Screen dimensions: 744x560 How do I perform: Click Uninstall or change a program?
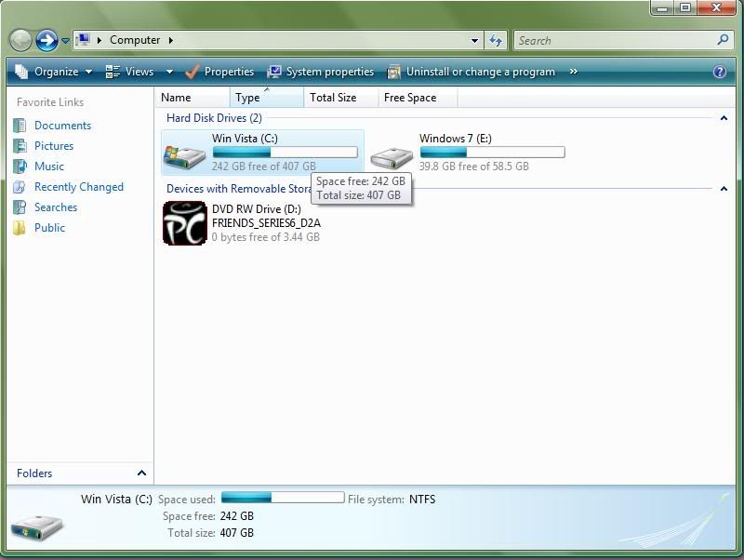(472, 72)
